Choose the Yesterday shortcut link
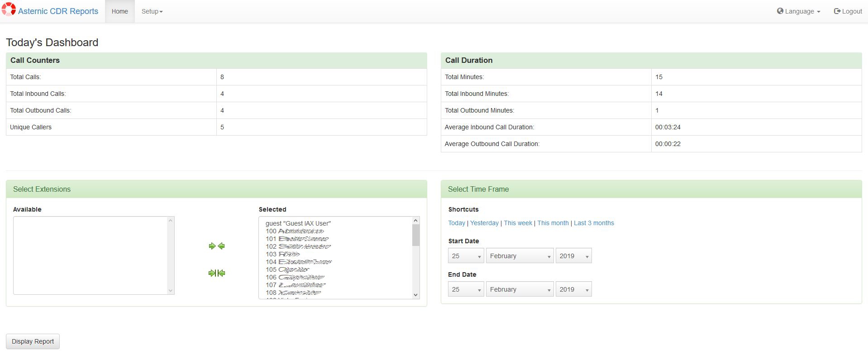The height and width of the screenshot is (359, 868). 484,223
